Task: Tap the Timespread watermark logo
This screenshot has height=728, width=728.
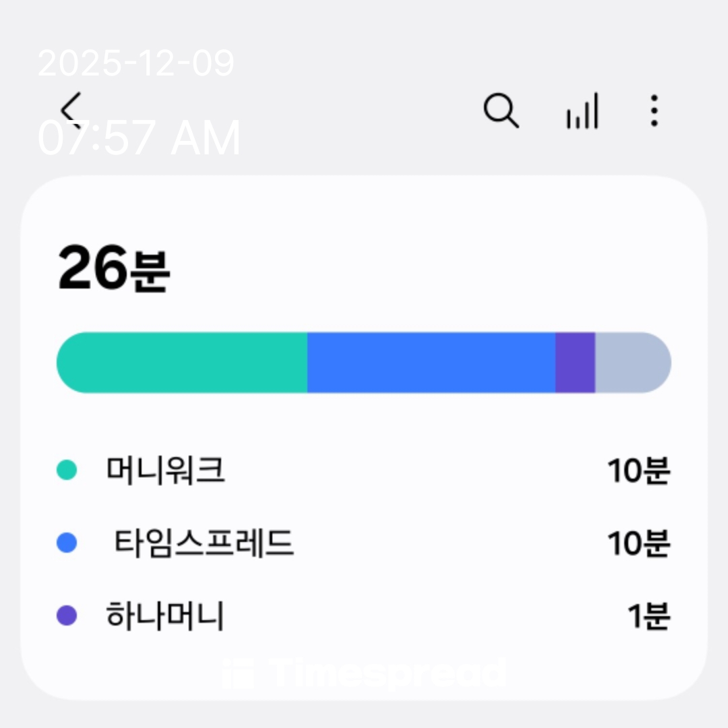Action: (x=364, y=673)
